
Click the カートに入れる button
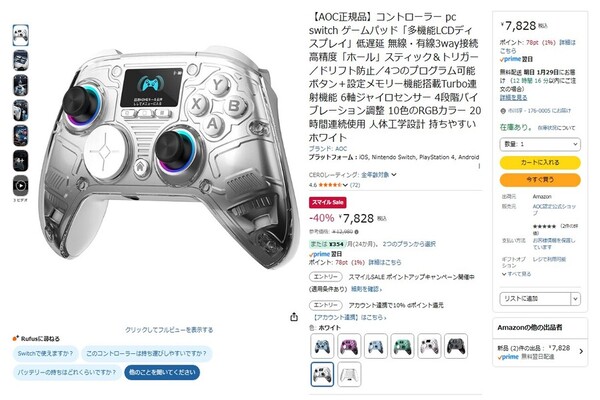pyautogui.click(x=540, y=162)
